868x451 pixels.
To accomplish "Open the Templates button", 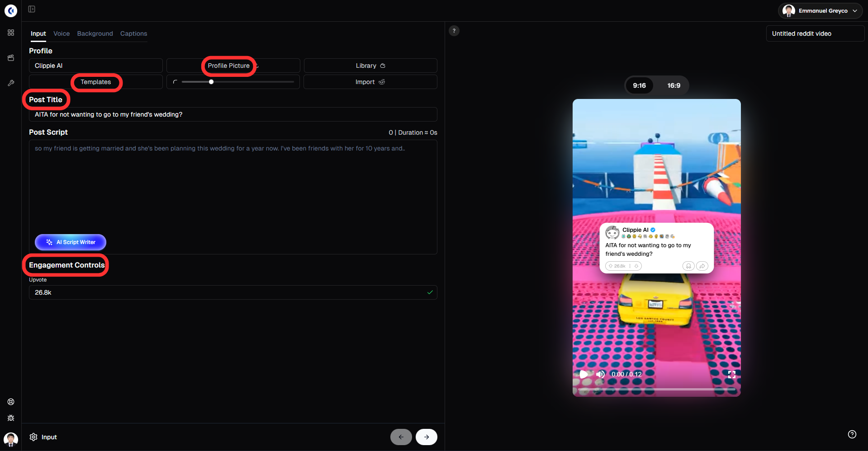I will click(96, 82).
